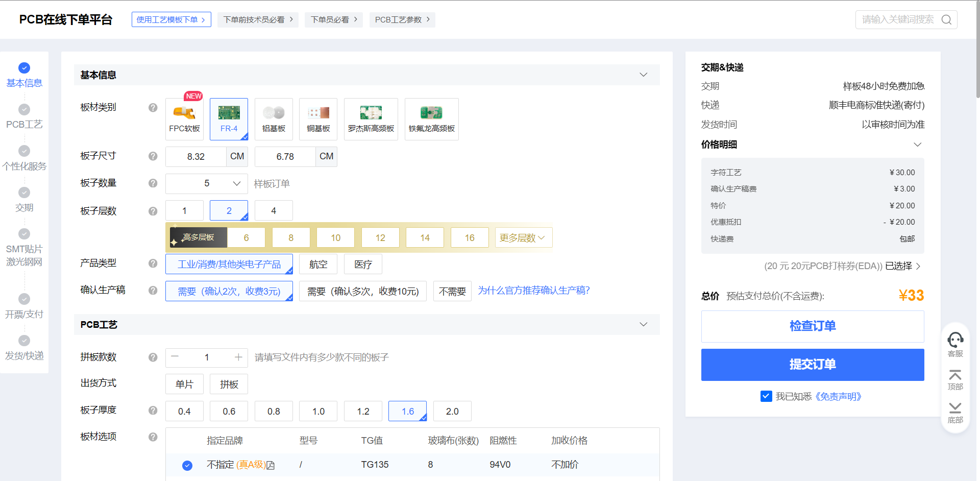Click the 开票/支付 step circle icon
The image size is (980, 481).
24,299
